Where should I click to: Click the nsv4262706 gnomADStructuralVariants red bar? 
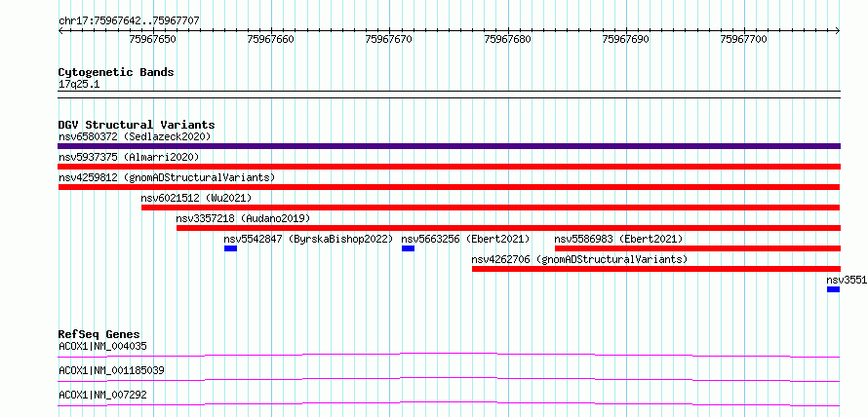656,269
